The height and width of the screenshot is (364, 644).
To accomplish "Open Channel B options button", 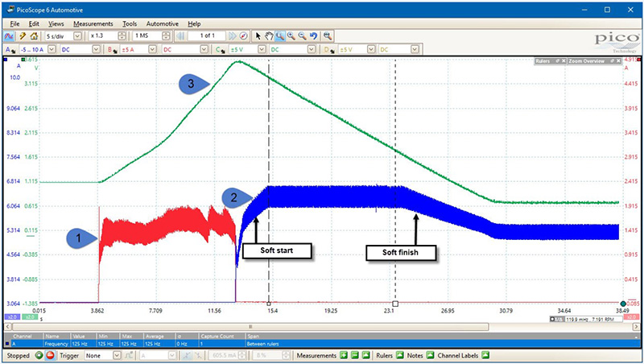I will tap(112, 49).
